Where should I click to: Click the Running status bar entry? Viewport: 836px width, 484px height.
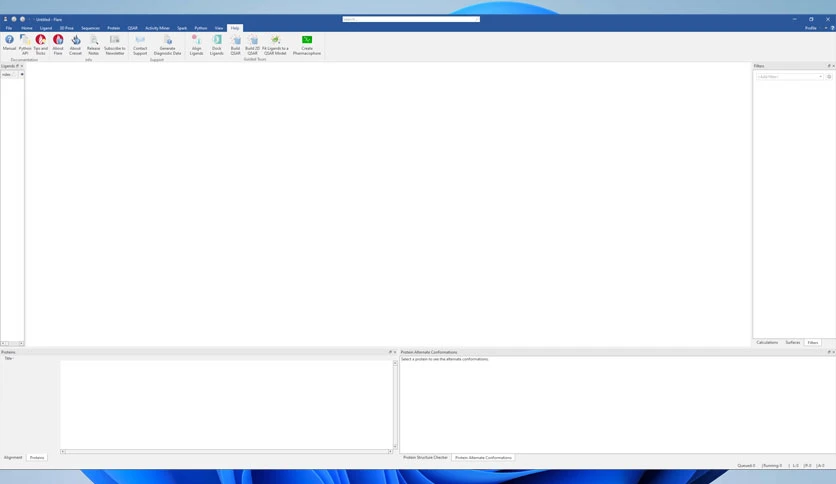(771, 465)
